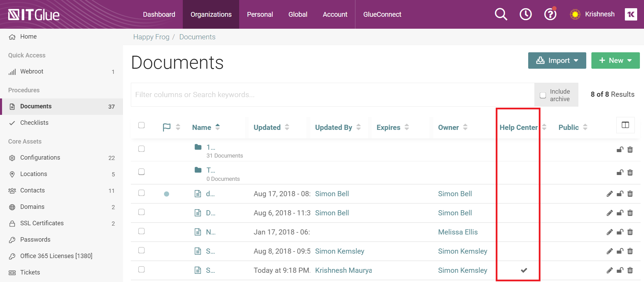Delete the '1...' folder with trash icon

(630, 150)
